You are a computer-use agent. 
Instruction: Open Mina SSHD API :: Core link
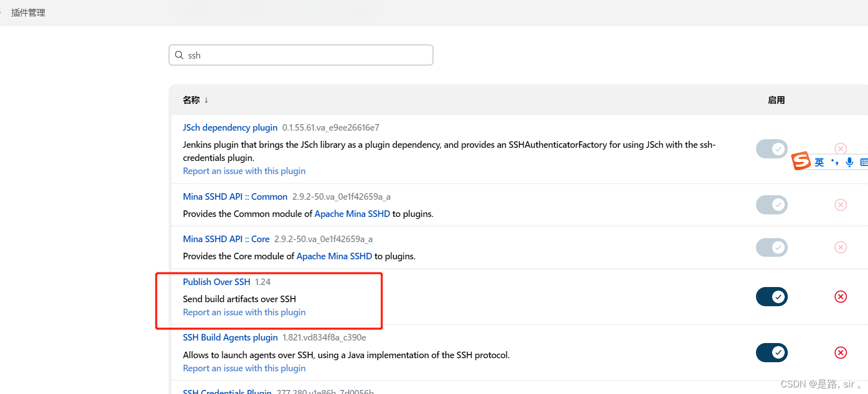pyautogui.click(x=226, y=239)
